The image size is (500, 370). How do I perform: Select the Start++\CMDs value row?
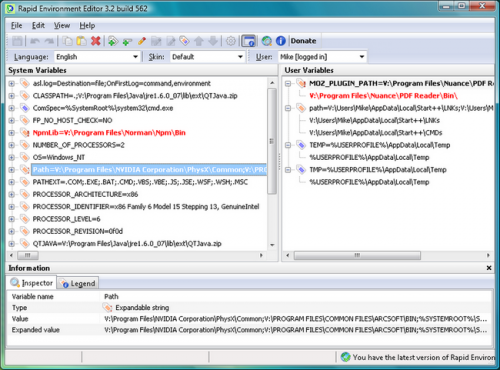[376, 133]
